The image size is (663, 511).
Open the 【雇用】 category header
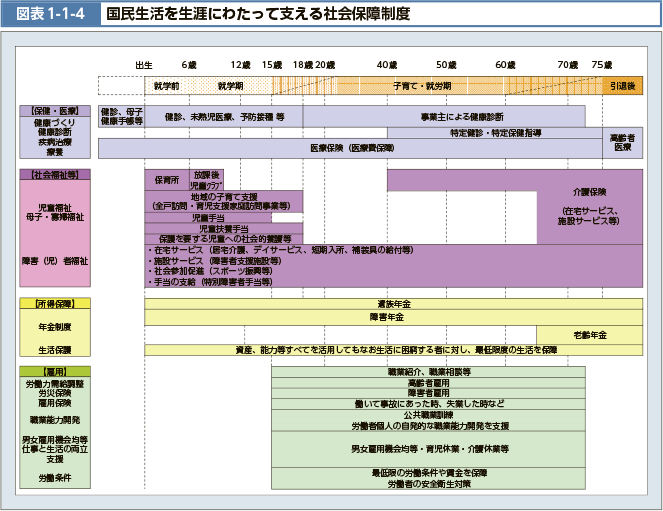pyautogui.click(x=58, y=372)
